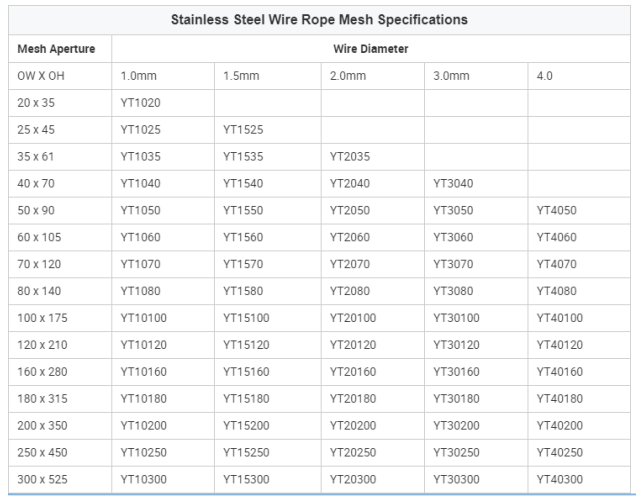Click the YT1525 cell

(x=268, y=130)
